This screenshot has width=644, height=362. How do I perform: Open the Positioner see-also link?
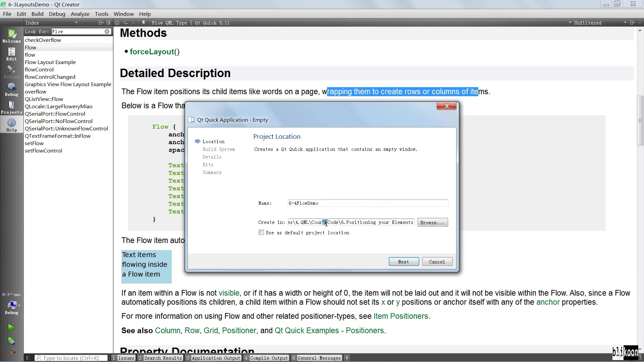click(x=239, y=330)
